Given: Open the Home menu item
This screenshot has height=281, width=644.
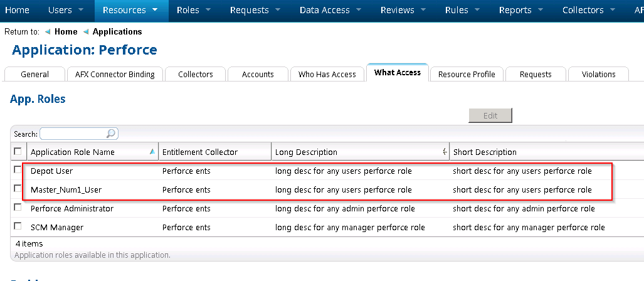Looking at the screenshot, I should pos(18,10).
